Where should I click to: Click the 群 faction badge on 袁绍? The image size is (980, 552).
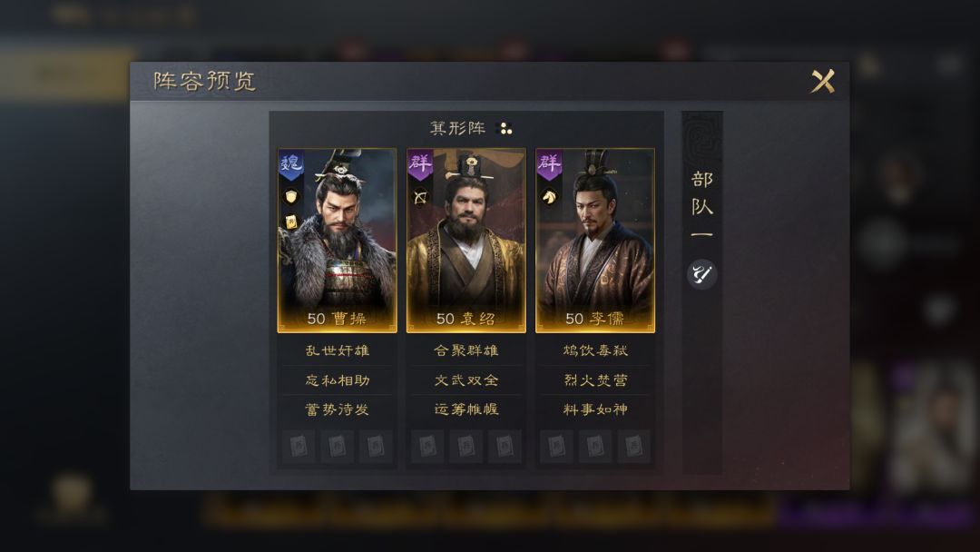420,165
